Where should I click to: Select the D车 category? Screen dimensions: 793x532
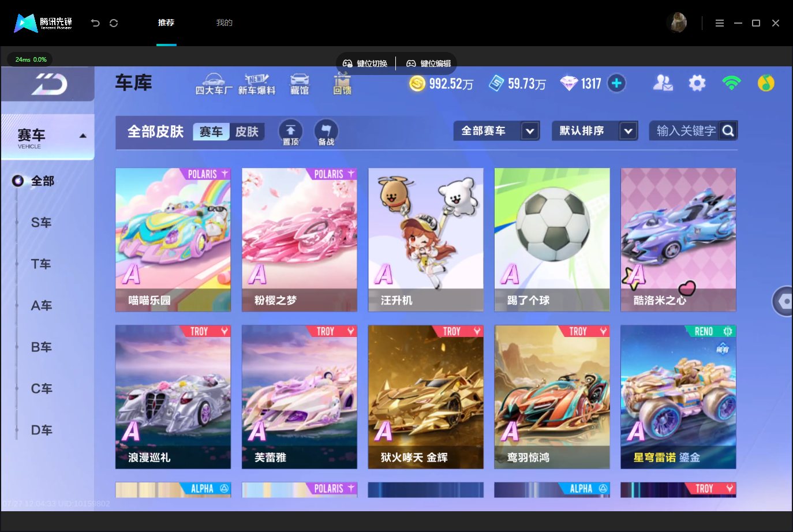(x=42, y=430)
